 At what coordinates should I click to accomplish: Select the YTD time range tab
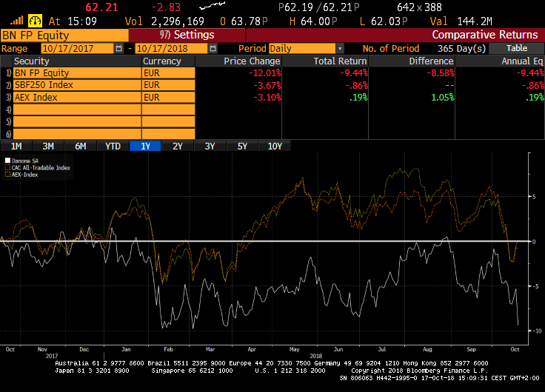pos(113,146)
